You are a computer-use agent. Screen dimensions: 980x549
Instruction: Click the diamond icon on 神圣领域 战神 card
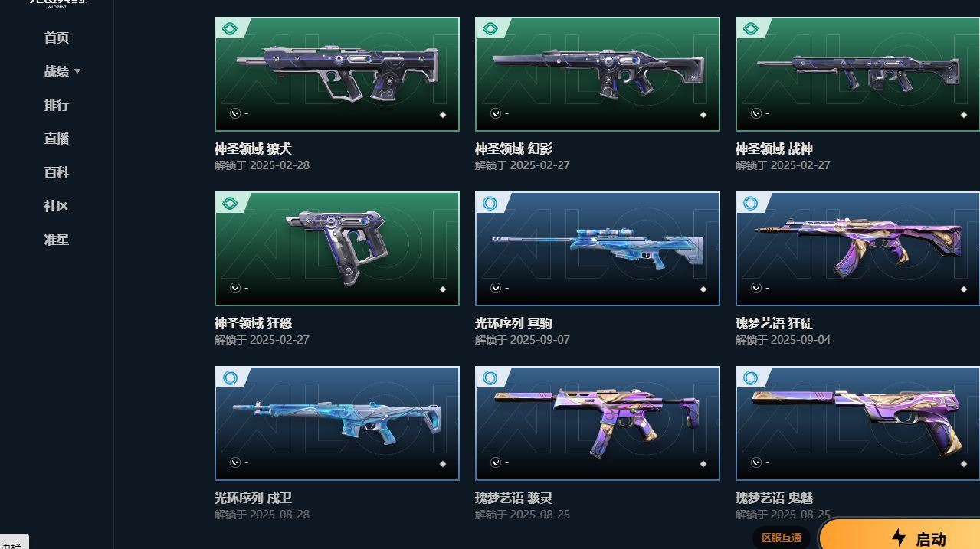pos(964,115)
